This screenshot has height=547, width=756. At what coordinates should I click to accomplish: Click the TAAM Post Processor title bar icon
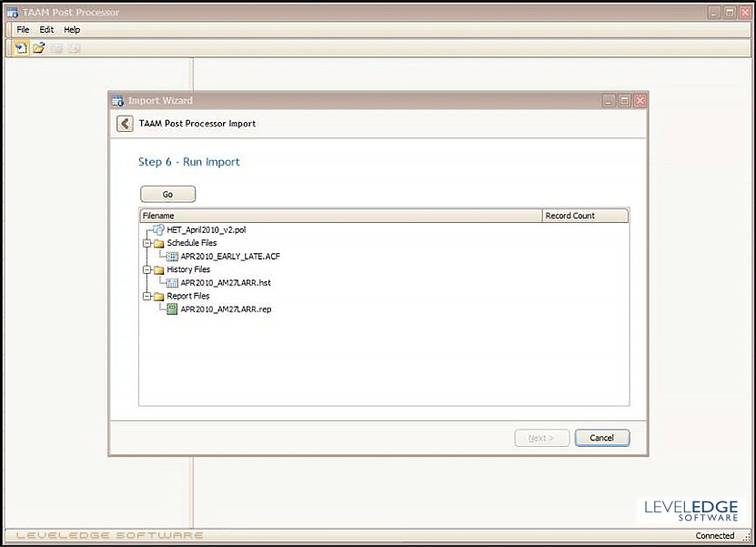pos(13,13)
